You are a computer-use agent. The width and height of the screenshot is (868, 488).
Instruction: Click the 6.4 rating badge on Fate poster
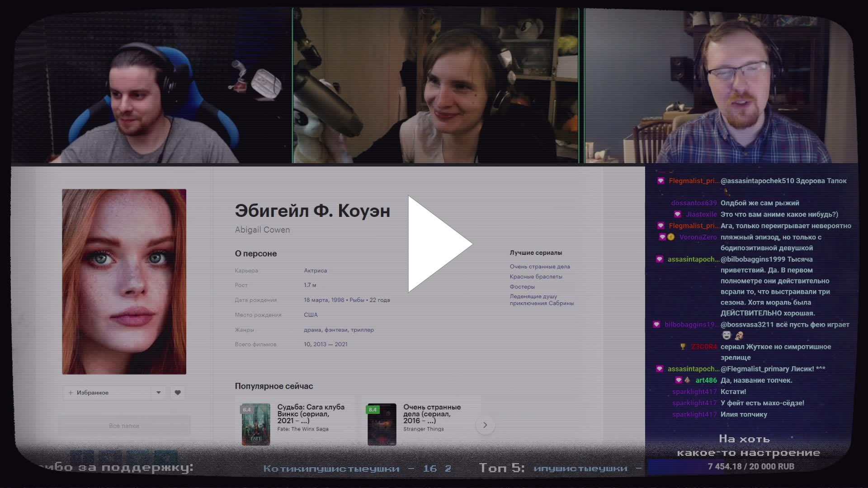(247, 410)
